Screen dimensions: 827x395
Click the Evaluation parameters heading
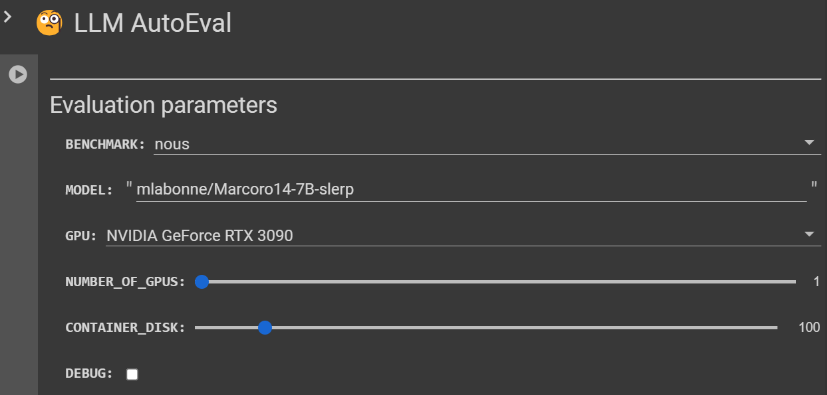164,105
